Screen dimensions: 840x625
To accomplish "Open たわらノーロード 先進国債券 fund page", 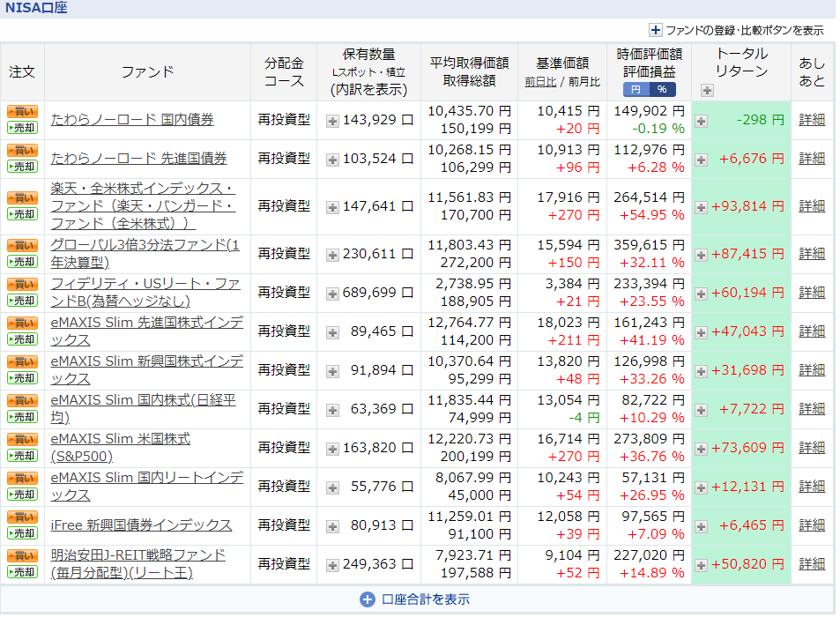I will 138,159.
